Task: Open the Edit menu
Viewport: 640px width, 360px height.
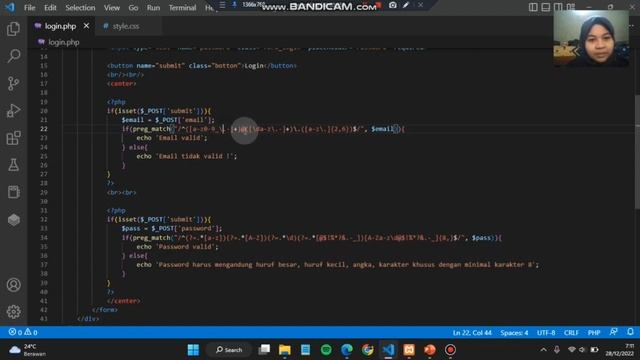Action: pos(50,8)
